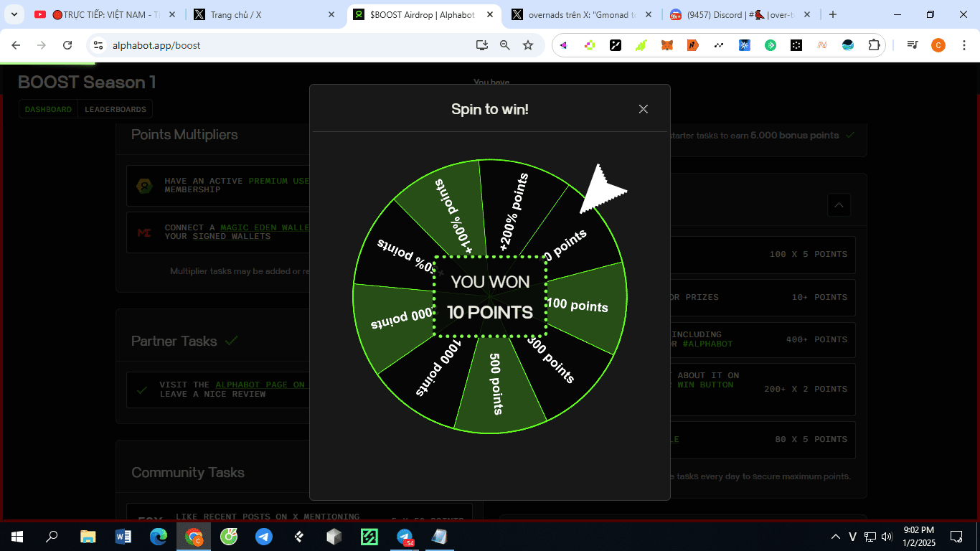980x551 pixels.
Task: Click the blue snowflake extension icon
Action: pos(745,45)
